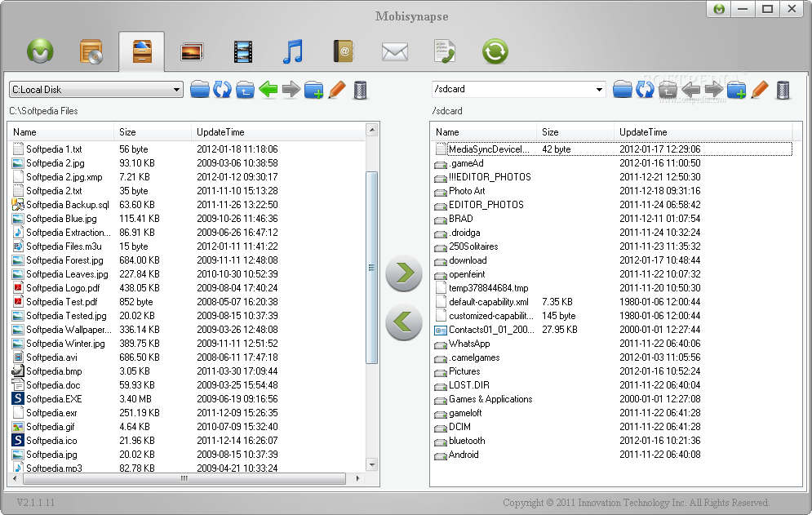Image resolution: width=812 pixels, height=515 pixels.
Task: Click local list scroll up arrow
Action: point(371,130)
